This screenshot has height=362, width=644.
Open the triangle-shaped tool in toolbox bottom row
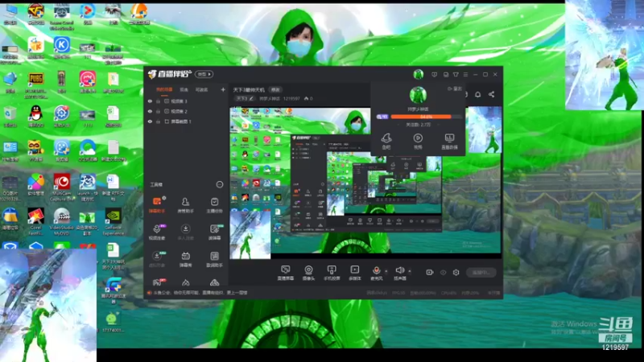click(214, 282)
